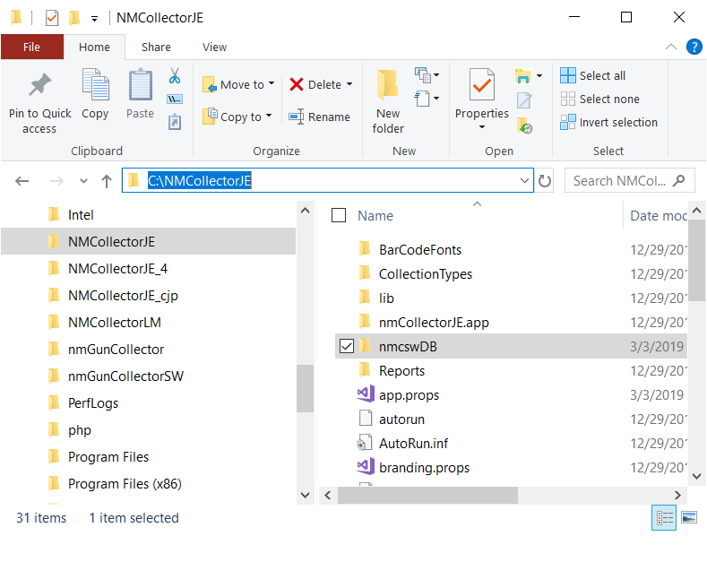The height and width of the screenshot is (588, 707).
Task: Uncheck the nmcswDB item checkbox
Action: pyautogui.click(x=347, y=346)
